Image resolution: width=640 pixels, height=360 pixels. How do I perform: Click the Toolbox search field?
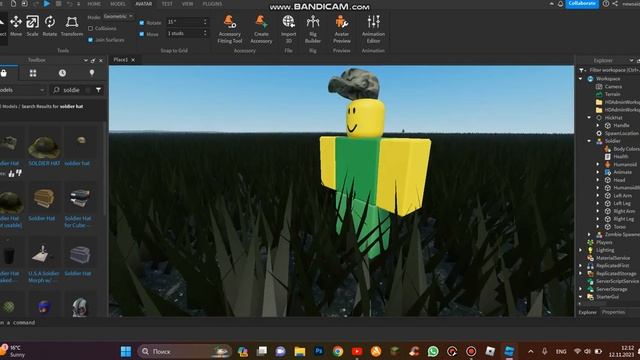(71, 90)
